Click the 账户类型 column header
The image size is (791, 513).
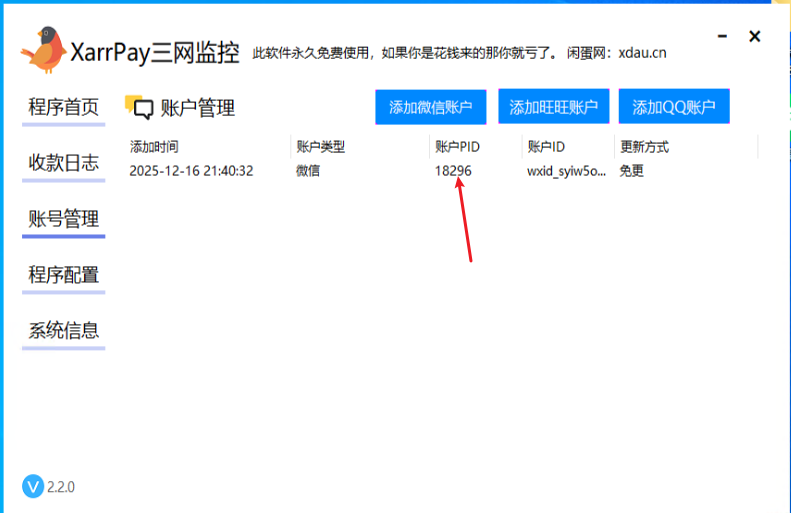click(320, 147)
